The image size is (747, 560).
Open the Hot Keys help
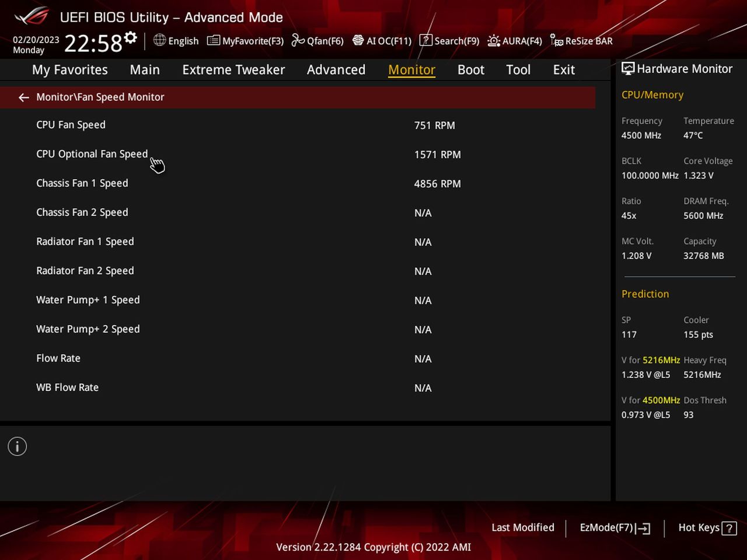pos(707,528)
